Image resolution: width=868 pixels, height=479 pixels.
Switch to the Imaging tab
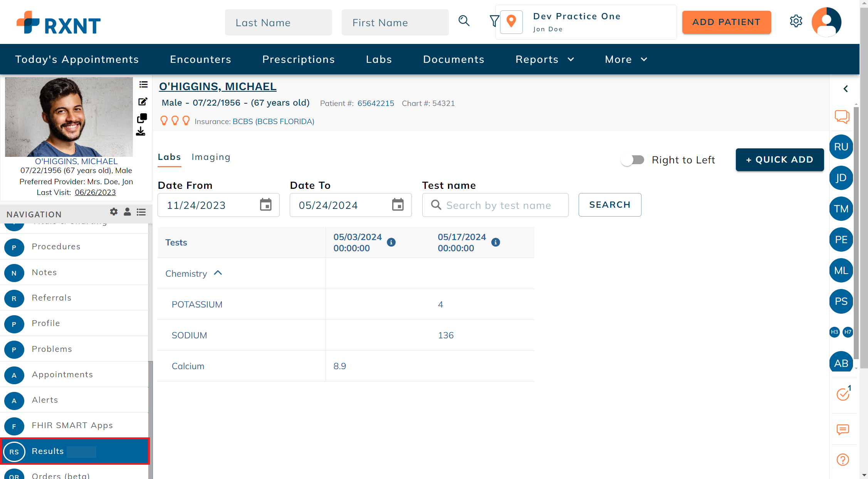[x=211, y=157]
